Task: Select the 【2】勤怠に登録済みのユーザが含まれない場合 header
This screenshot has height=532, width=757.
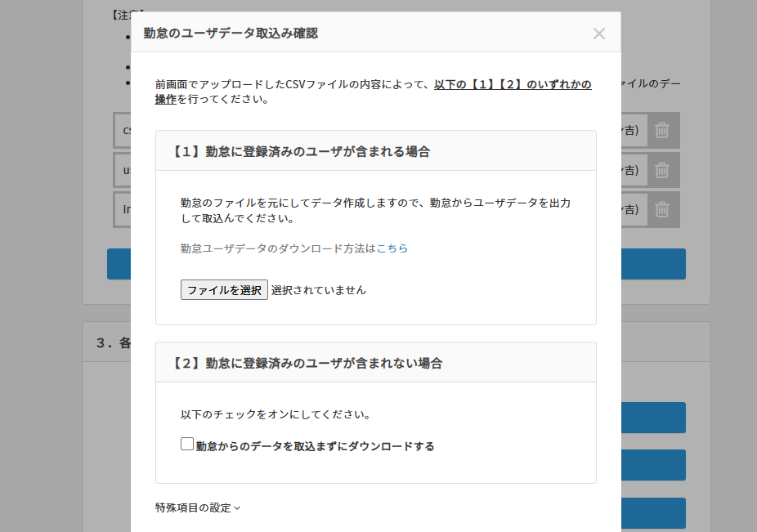Action: (x=307, y=364)
